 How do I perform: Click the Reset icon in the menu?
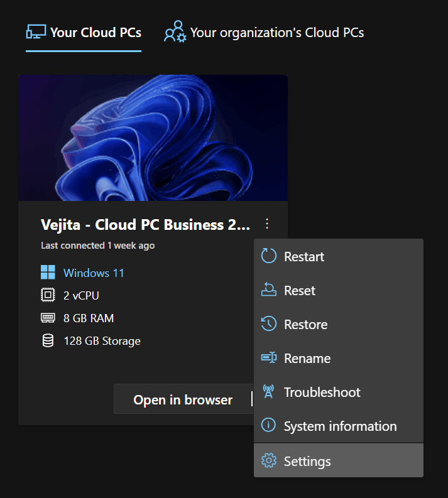click(x=269, y=290)
